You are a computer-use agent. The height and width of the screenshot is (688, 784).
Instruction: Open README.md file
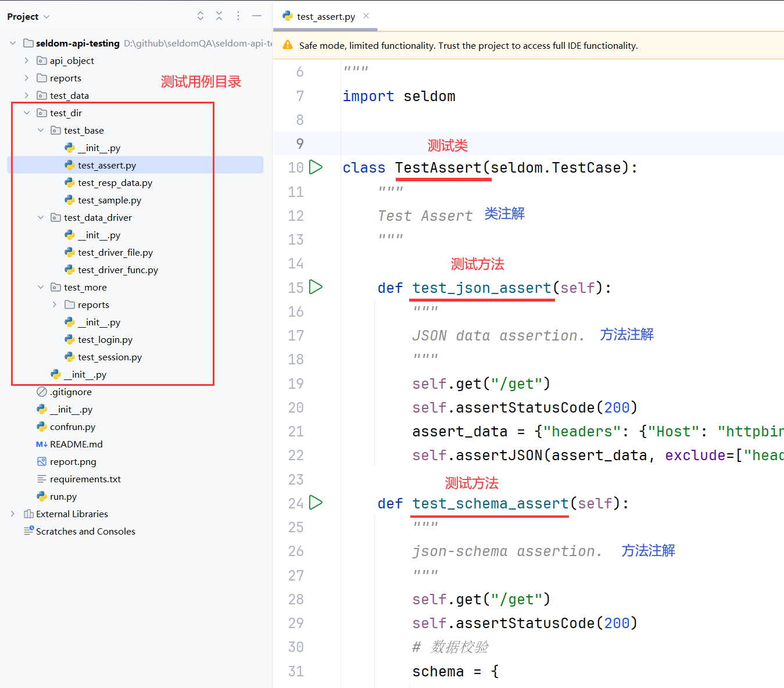click(76, 444)
